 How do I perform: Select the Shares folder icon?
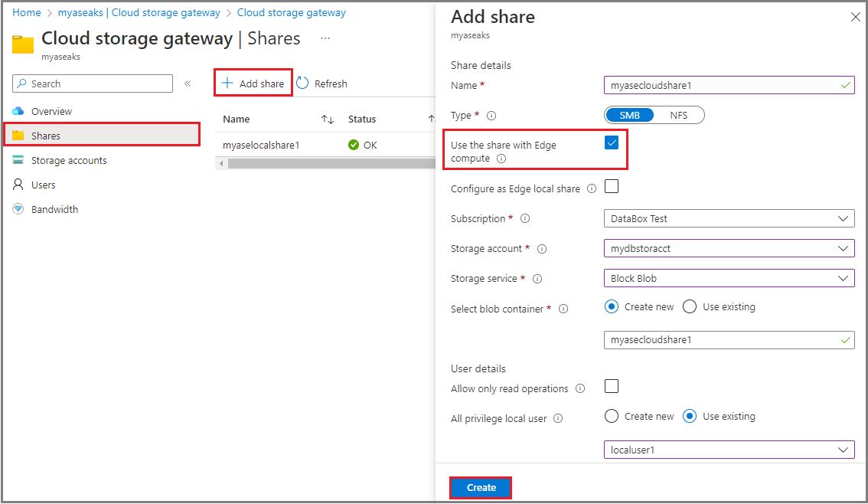coord(18,136)
